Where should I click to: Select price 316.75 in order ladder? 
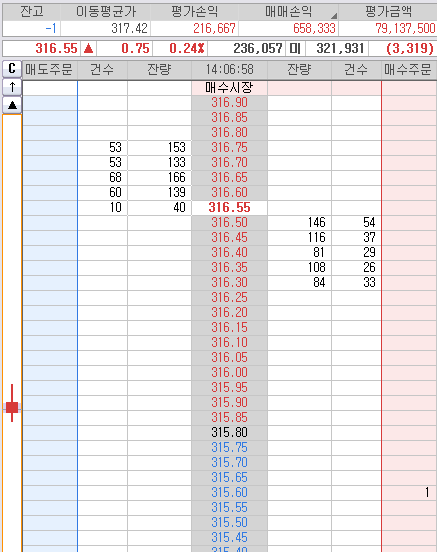click(229, 148)
